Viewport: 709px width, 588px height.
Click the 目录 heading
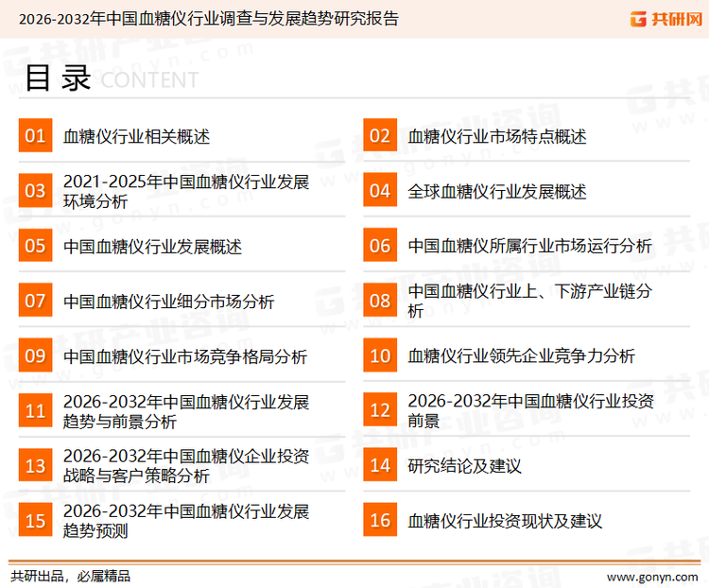[58, 78]
